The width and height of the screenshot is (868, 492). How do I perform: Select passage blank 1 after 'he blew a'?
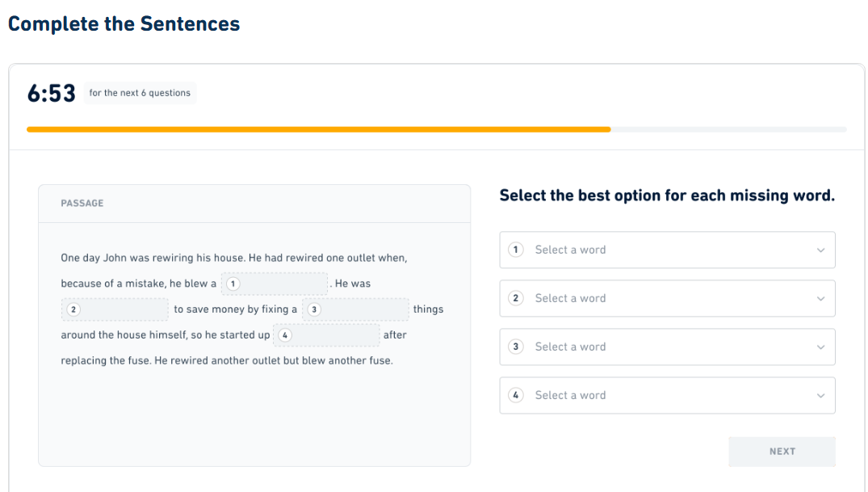coord(275,284)
